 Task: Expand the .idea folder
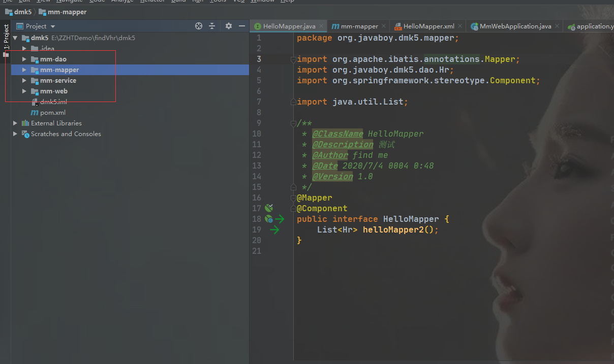(x=24, y=49)
